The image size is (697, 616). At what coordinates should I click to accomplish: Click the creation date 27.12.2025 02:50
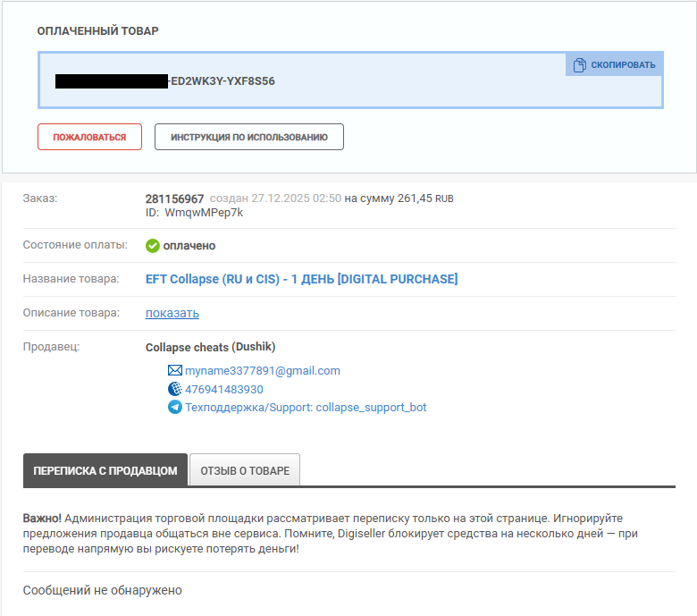[296, 198]
